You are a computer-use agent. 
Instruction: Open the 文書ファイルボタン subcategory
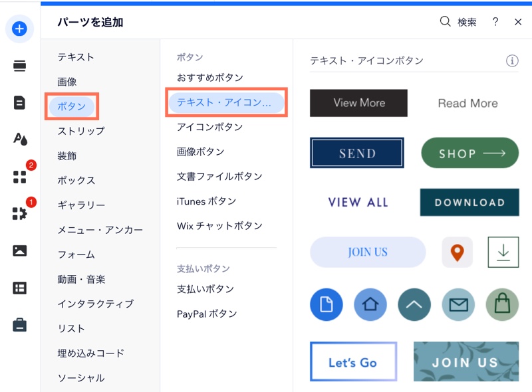[x=219, y=176]
